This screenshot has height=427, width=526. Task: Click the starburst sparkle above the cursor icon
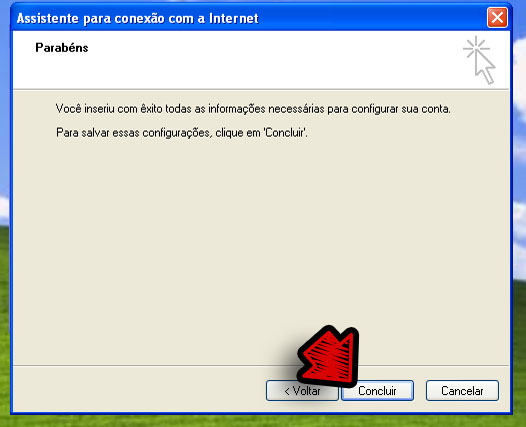click(476, 48)
